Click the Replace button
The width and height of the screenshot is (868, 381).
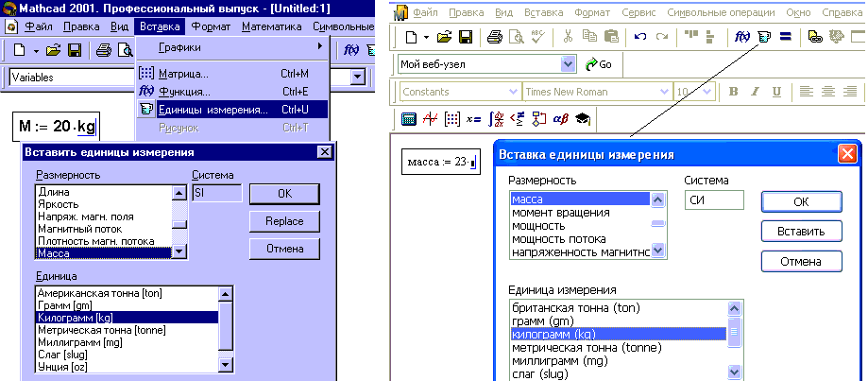(x=284, y=221)
